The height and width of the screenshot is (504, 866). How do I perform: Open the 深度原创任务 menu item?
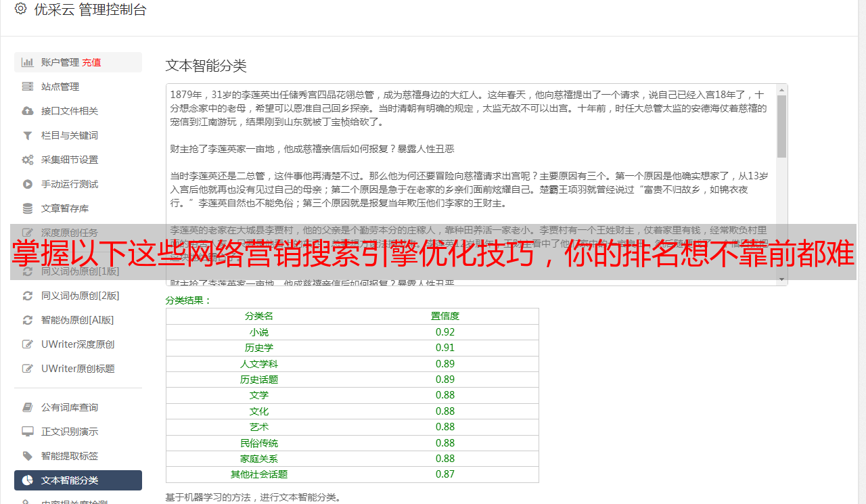pos(78,233)
